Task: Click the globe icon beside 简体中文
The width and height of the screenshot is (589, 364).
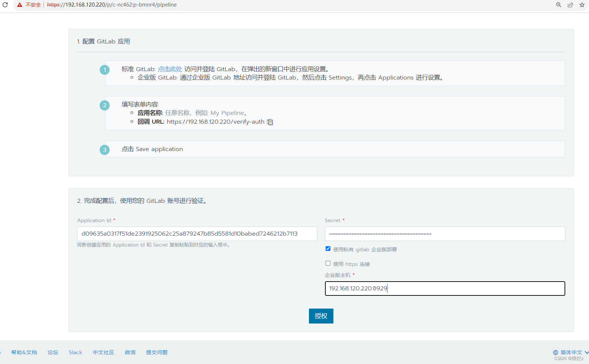Action: coord(555,352)
